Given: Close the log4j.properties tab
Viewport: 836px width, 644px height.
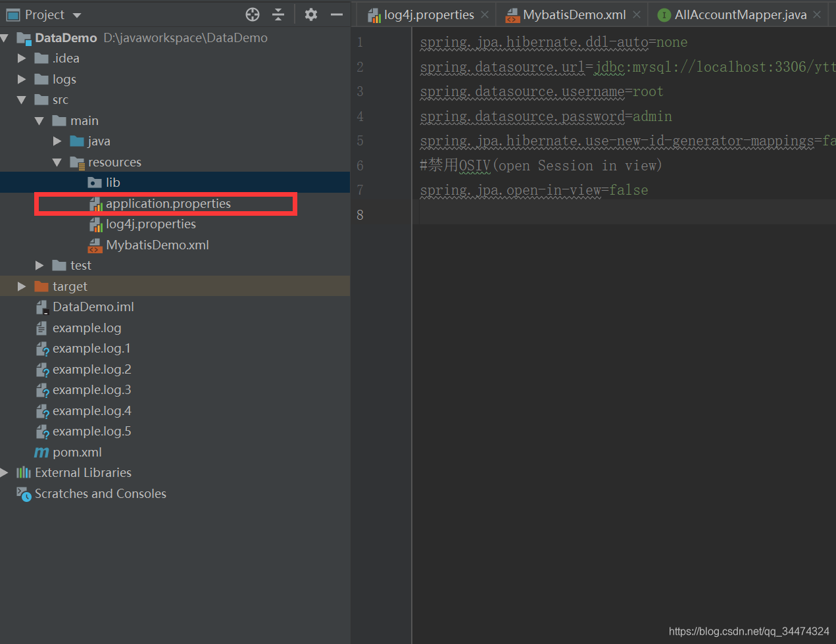Looking at the screenshot, I should coord(485,14).
